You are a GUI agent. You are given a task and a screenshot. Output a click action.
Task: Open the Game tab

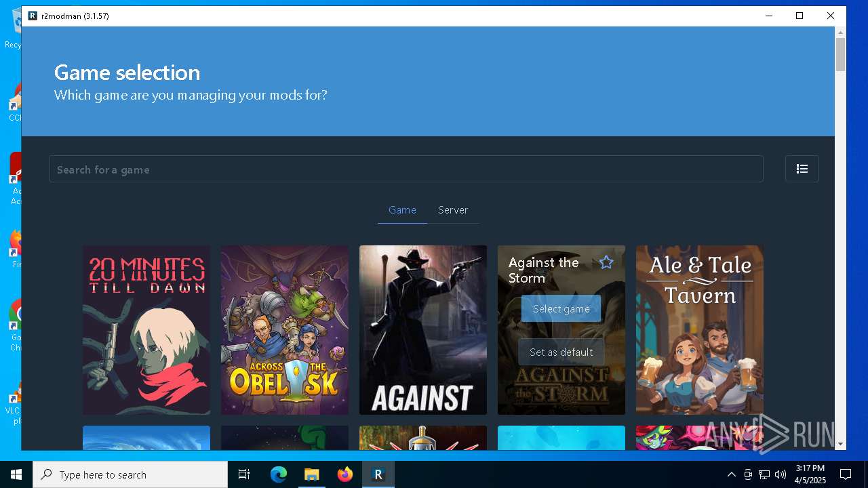(x=402, y=210)
